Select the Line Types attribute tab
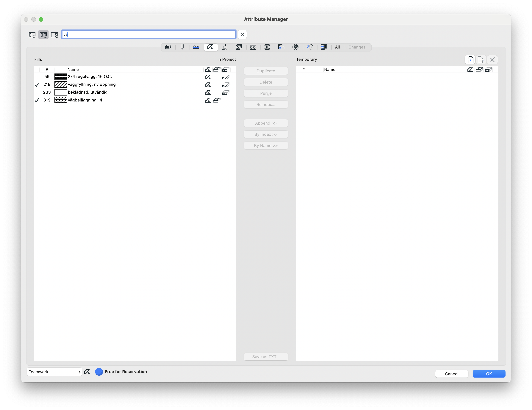Image resolution: width=532 pixels, height=410 pixels. tap(196, 47)
